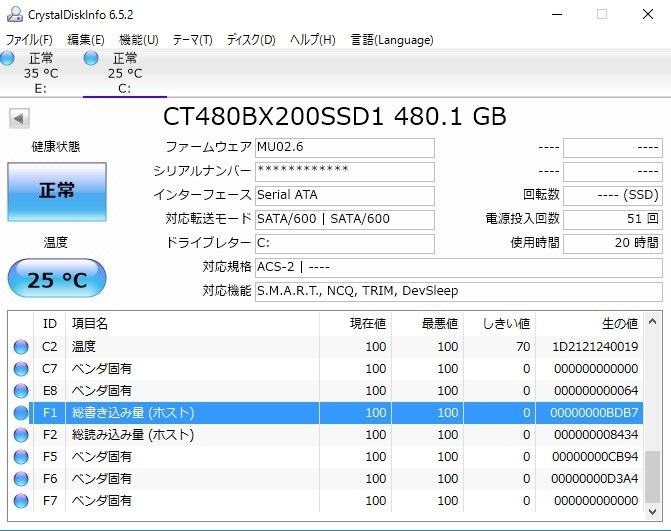Click the blue status orb for C: drive
The height and width of the screenshot is (531, 671).
coord(91,58)
